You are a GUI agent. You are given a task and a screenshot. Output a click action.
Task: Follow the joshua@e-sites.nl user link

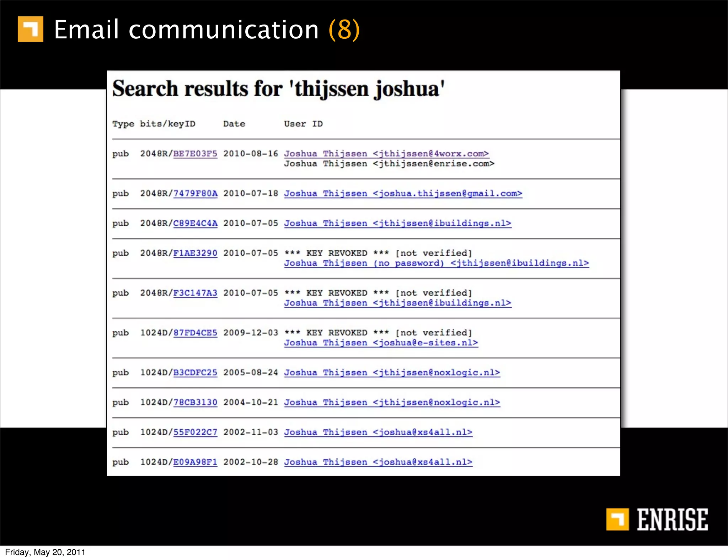coord(381,343)
